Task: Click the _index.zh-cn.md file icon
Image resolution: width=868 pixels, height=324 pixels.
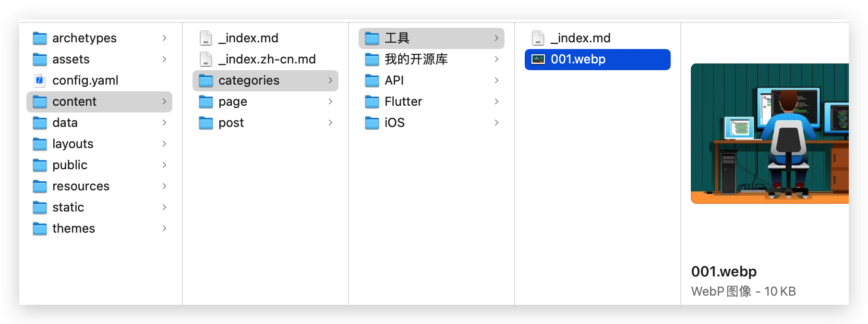Action: (206, 59)
